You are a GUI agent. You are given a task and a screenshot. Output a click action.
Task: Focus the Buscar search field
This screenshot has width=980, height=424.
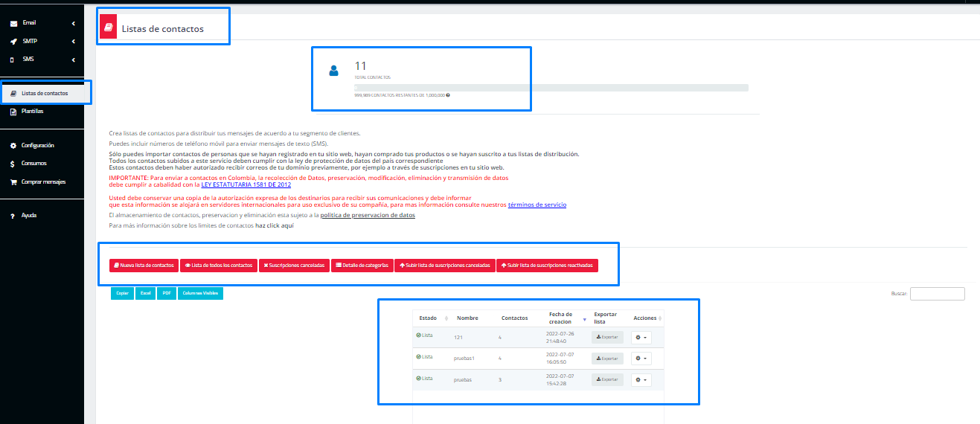click(937, 294)
